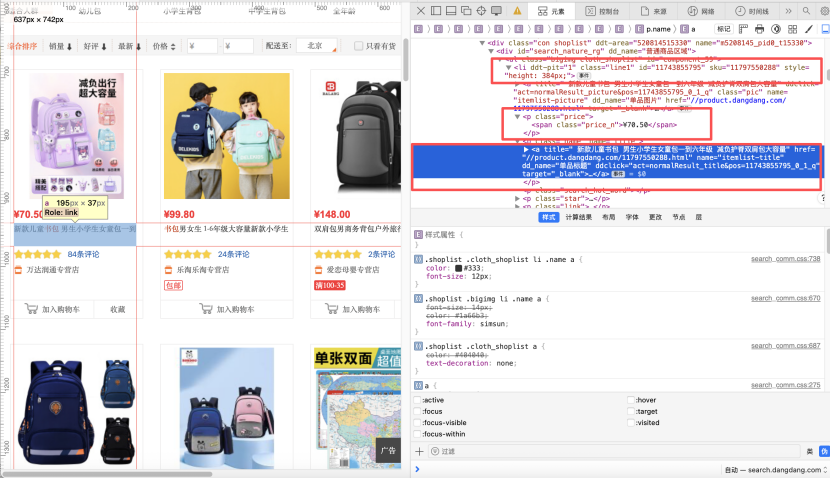Switch to the 控制台 console tab
830x478 pixels.
[x=603, y=11]
